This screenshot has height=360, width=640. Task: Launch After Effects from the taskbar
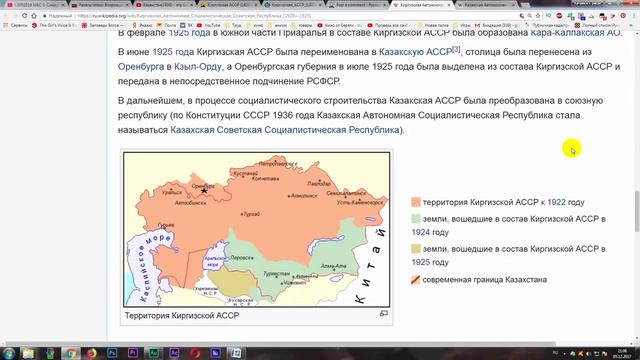(x=174, y=353)
